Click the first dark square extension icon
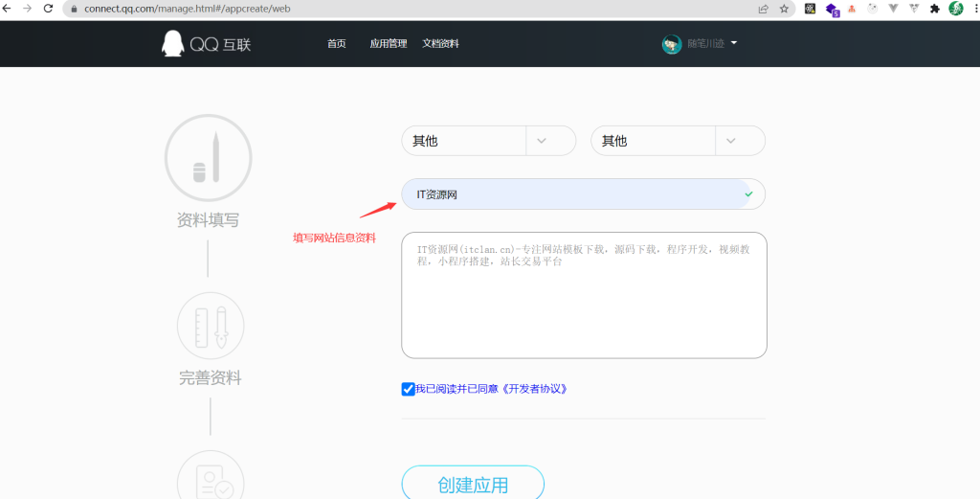Screen dimensions: 980x499 (x=810, y=9)
